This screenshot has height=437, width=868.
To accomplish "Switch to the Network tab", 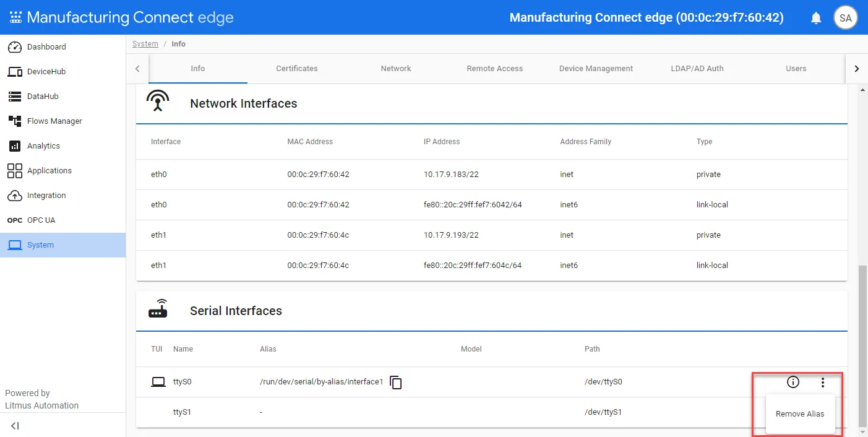I will click(x=396, y=69).
